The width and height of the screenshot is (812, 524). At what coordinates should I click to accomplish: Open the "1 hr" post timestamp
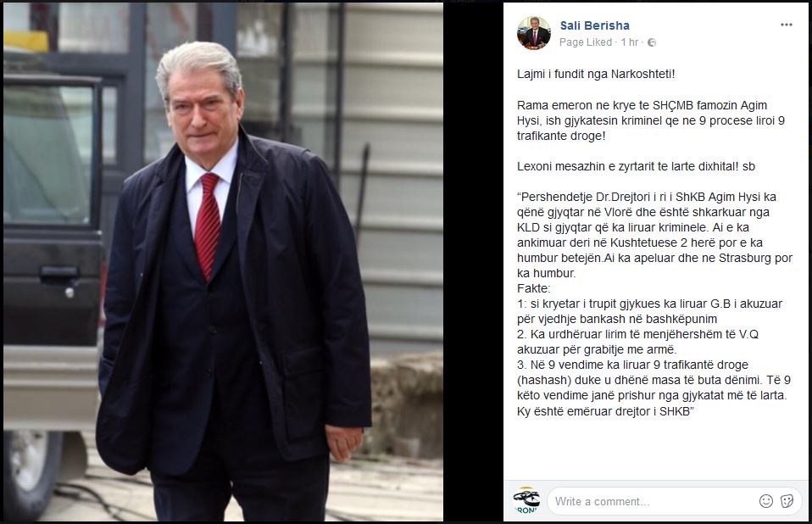pos(629,42)
